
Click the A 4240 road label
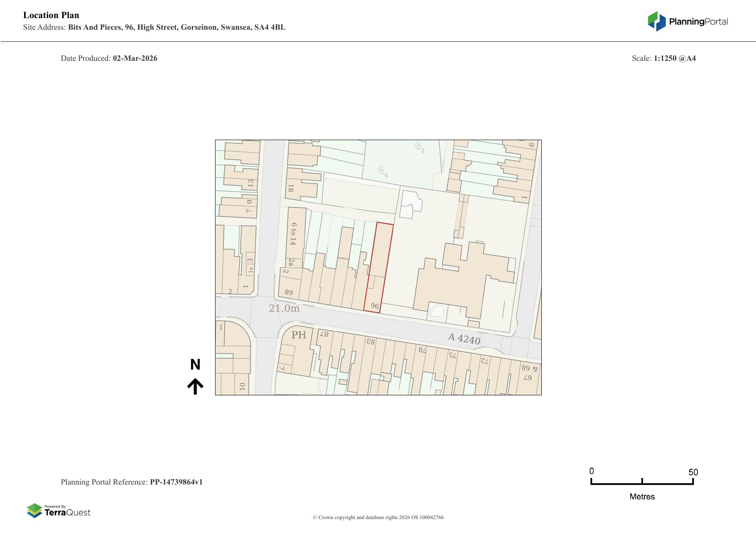464,339
